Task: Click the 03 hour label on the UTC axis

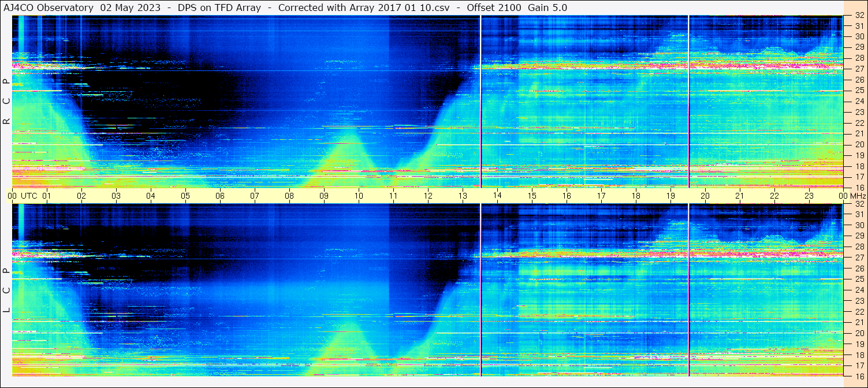Action: coord(116,196)
